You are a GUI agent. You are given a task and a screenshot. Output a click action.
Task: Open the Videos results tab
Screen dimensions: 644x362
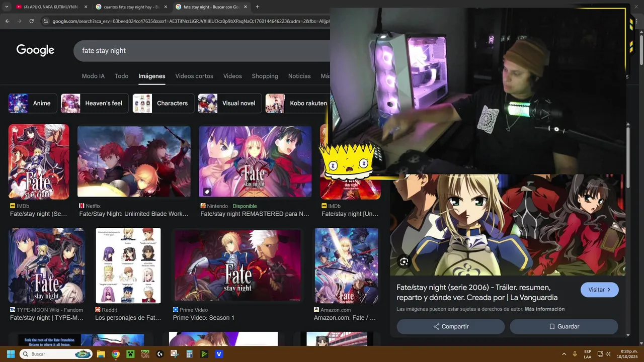(x=232, y=76)
